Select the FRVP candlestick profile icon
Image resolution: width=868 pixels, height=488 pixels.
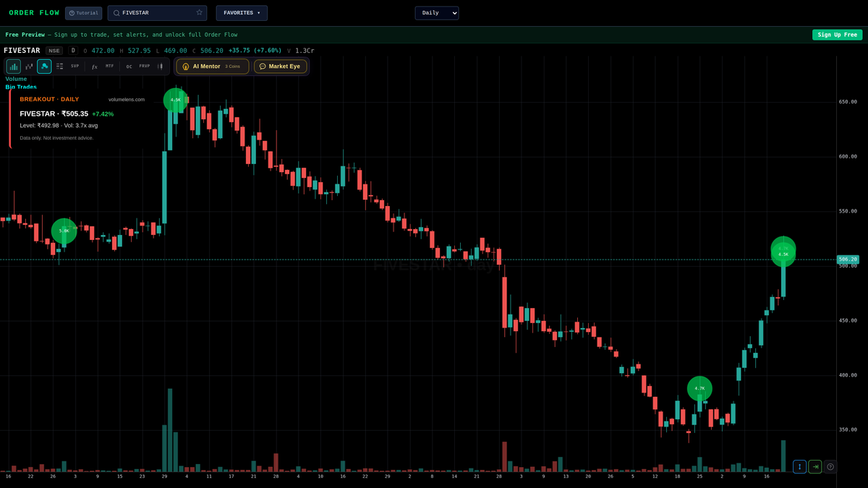160,66
